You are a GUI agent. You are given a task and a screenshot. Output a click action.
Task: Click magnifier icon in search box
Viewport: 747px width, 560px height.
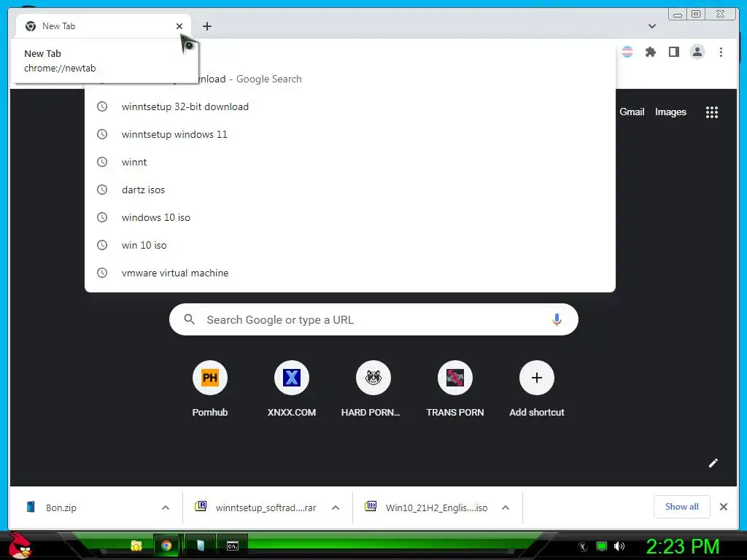tap(189, 319)
